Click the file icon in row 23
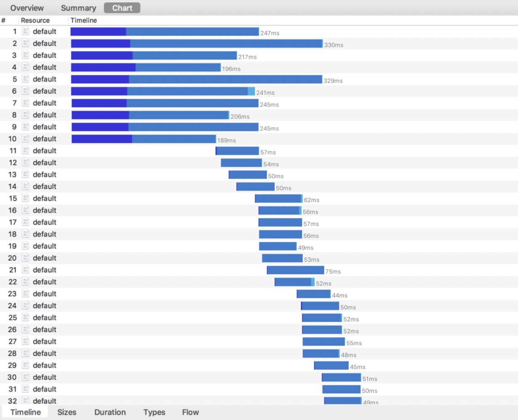 pyautogui.click(x=26, y=294)
